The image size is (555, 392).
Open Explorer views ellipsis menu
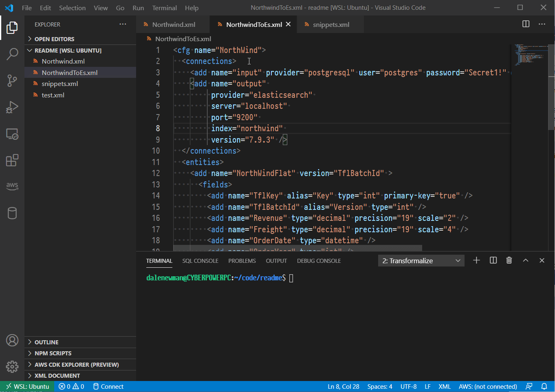(x=123, y=24)
